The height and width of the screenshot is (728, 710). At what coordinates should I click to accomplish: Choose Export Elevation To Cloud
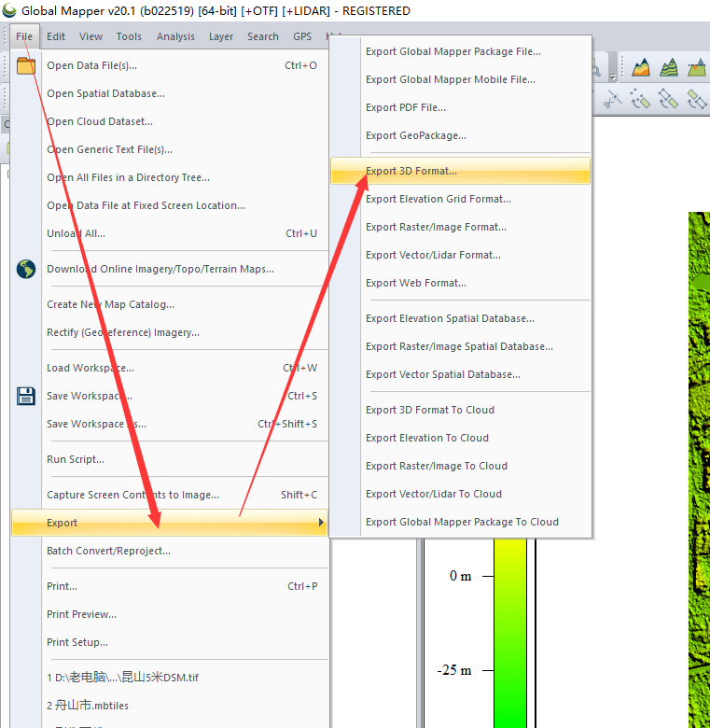(460, 438)
